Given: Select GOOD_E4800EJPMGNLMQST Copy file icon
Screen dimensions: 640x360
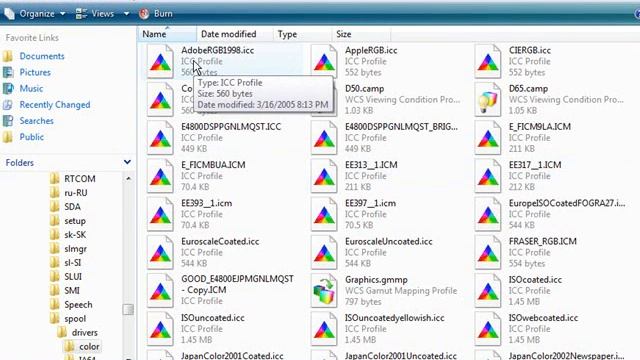Looking at the screenshot, I should [160, 291].
